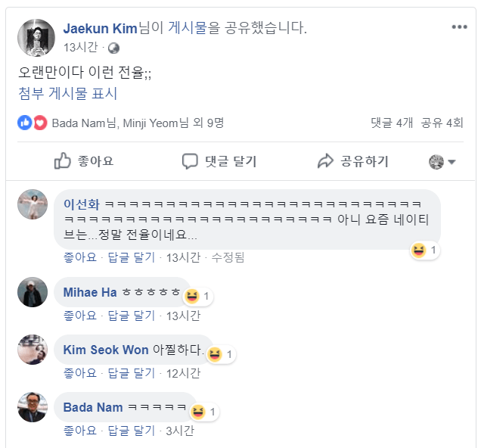481x448 pixels.
Task: Click 답글 달기 under Kim Seok Won's comment
Action: 130,372
